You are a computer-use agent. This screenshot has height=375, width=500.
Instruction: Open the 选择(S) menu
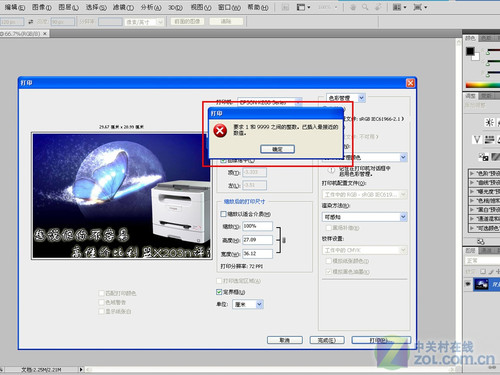pyautogui.click(x=96, y=7)
